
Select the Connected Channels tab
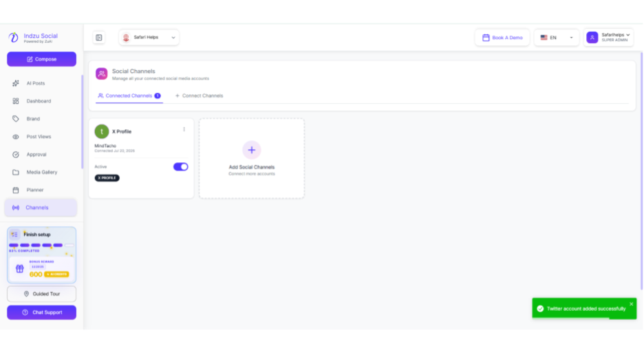click(x=129, y=96)
